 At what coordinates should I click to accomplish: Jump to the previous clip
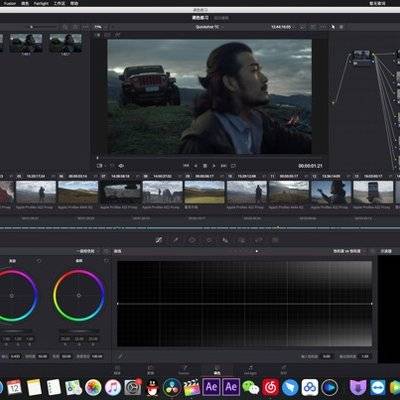(x=186, y=165)
